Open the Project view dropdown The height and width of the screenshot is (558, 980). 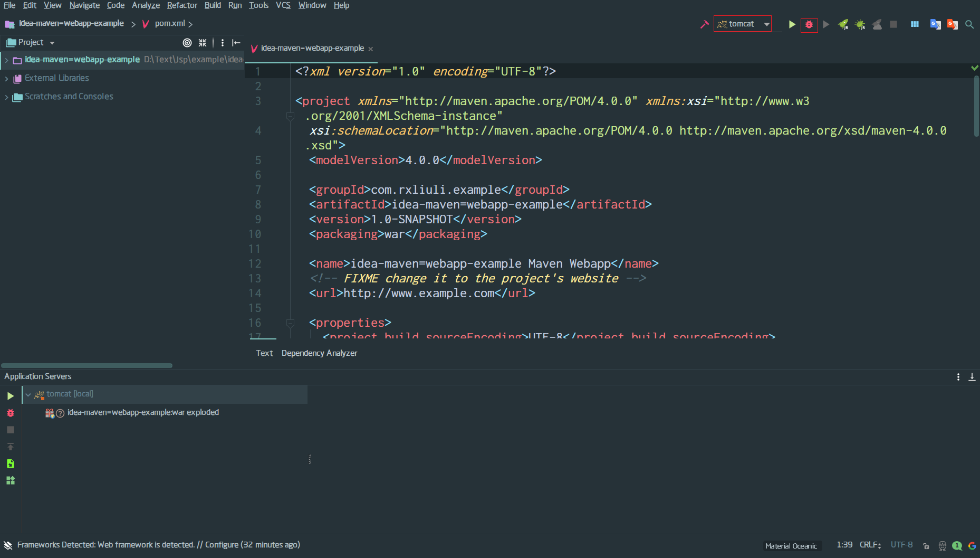[x=52, y=43]
